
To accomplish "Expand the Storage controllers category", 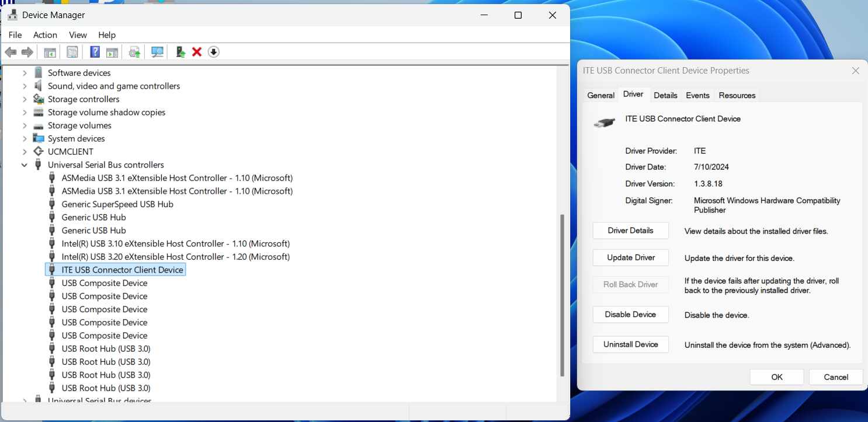I will pos(25,99).
